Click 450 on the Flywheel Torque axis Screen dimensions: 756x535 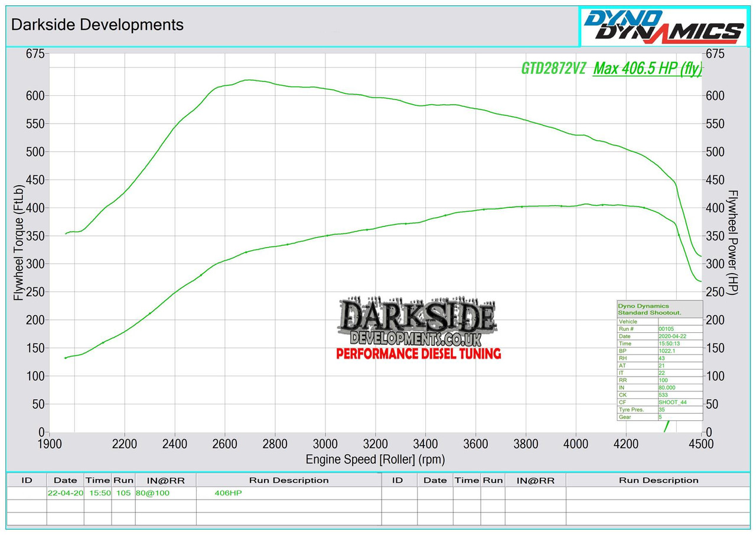tap(35, 180)
